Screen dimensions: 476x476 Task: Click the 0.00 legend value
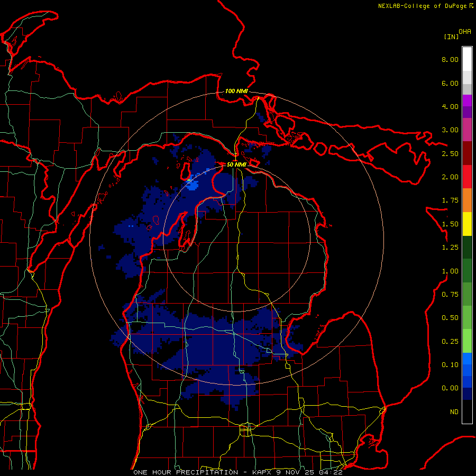pyautogui.click(x=450, y=388)
